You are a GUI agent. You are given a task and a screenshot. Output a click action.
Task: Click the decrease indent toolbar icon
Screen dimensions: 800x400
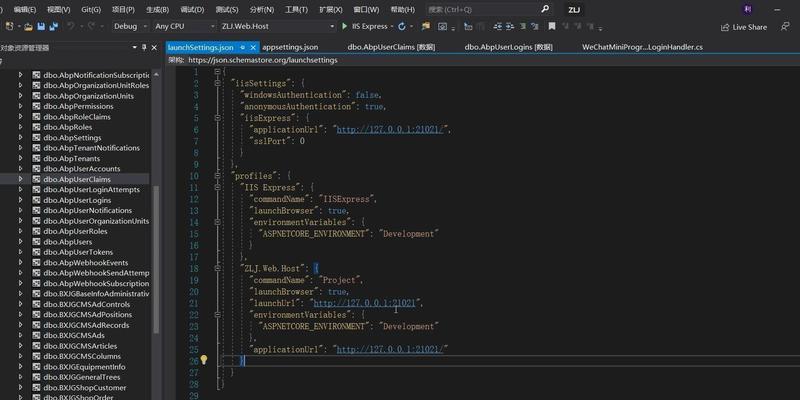497,27
